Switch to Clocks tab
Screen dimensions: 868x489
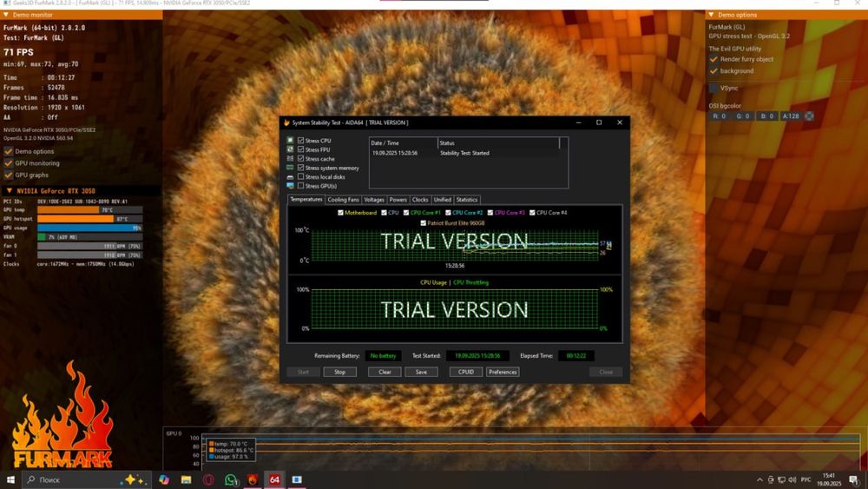(420, 200)
